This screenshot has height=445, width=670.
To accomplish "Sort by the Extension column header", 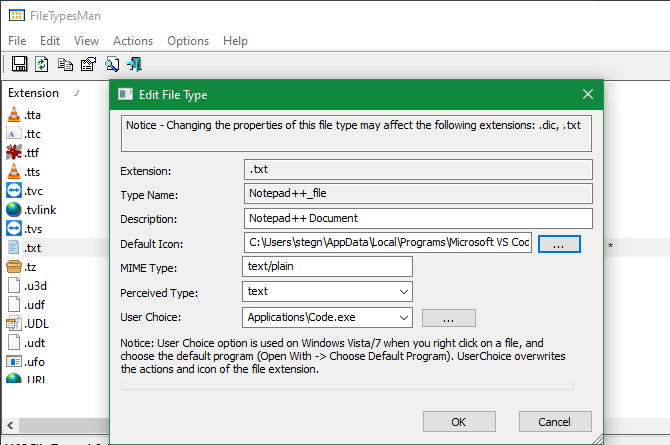I will pos(34,93).
